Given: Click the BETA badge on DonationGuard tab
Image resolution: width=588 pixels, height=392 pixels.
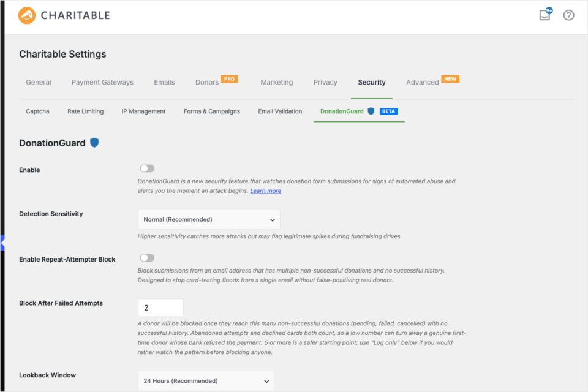Looking at the screenshot, I should (388, 111).
